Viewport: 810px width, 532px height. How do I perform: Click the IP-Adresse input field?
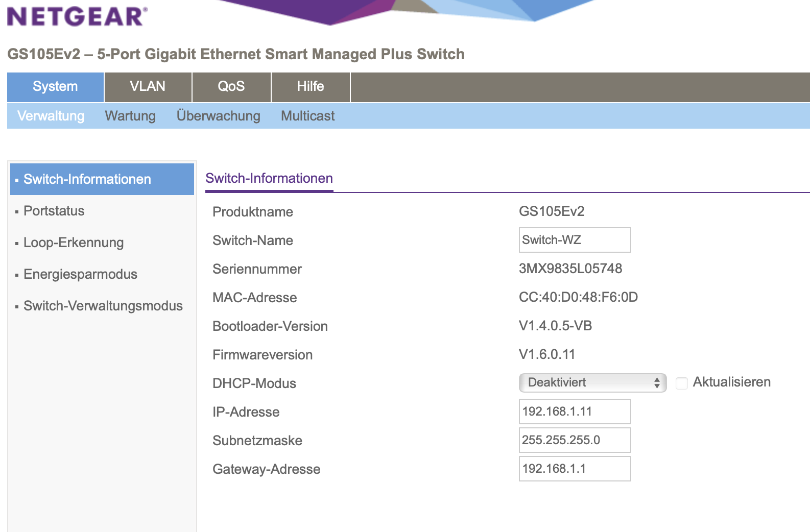(x=575, y=412)
